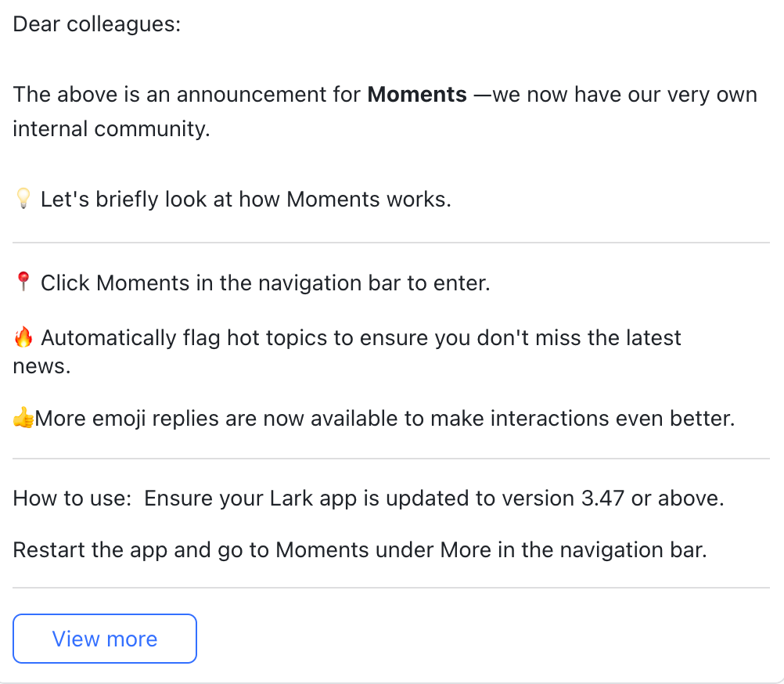Click the pin line about the navigation bar
The height and width of the screenshot is (684, 784).
pyautogui.click(x=266, y=283)
